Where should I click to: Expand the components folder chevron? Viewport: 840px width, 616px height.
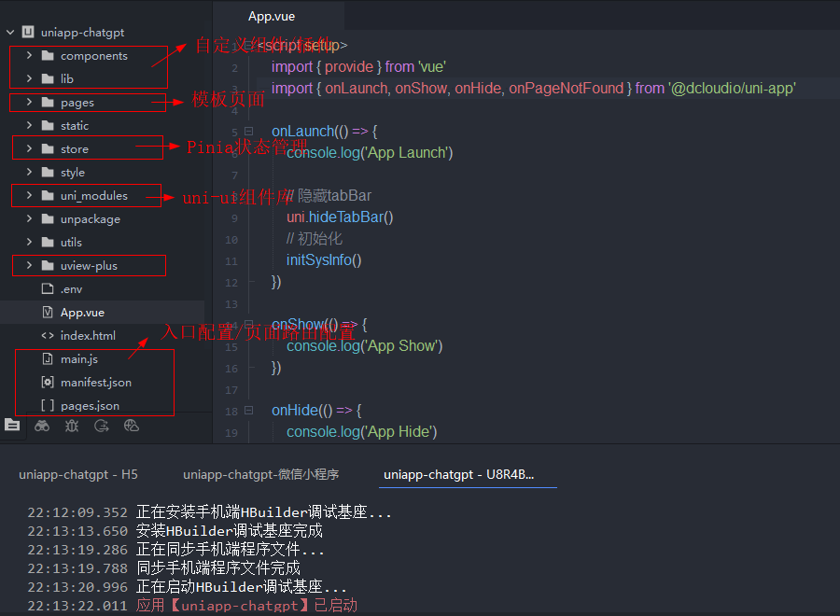(x=29, y=55)
